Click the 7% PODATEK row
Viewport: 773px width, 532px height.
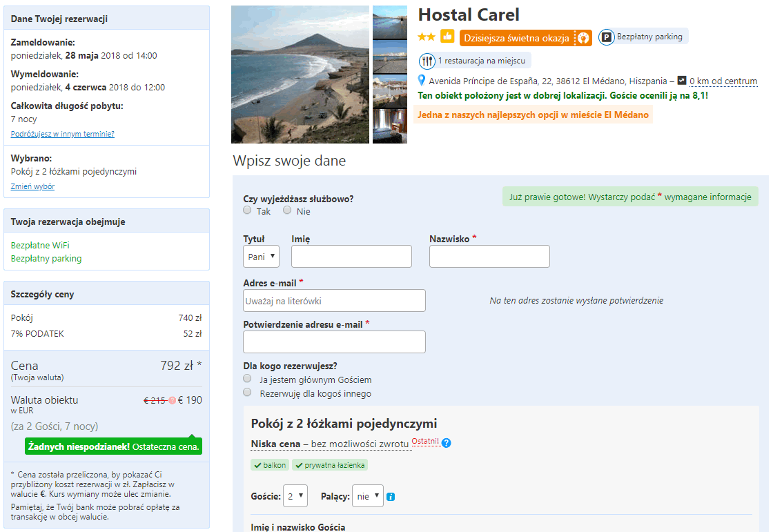pyautogui.click(x=106, y=334)
